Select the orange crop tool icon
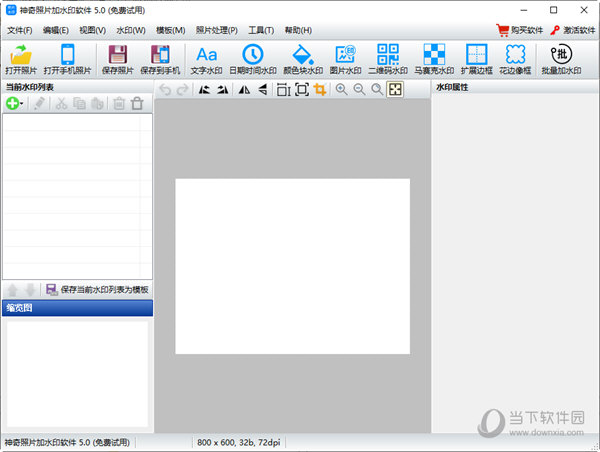Viewport: 600px width, 452px height. [x=320, y=90]
